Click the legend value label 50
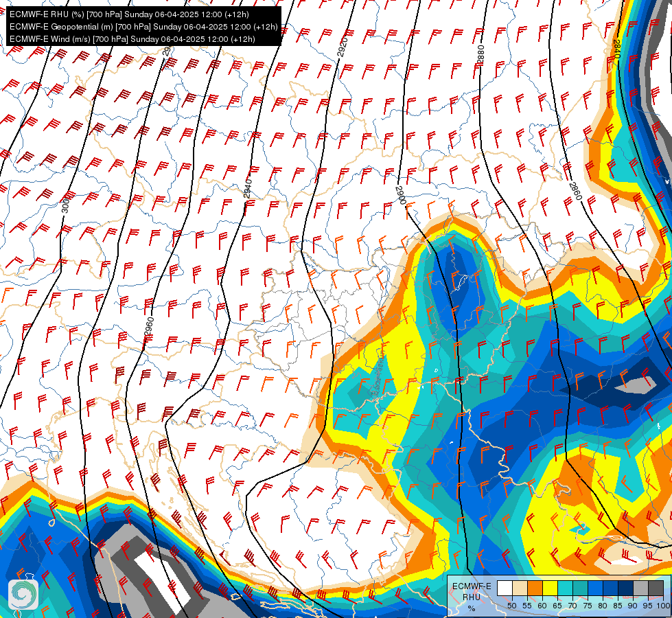The image size is (672, 618). (x=511, y=606)
